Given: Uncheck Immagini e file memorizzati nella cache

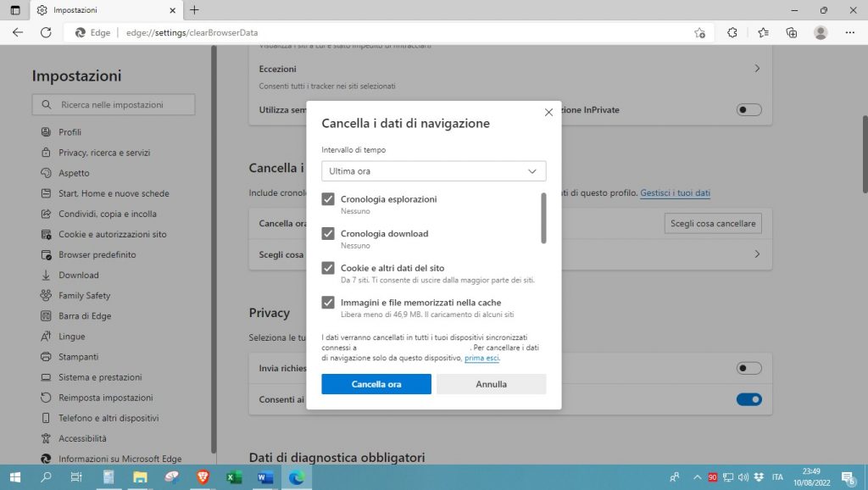Looking at the screenshot, I should (328, 303).
